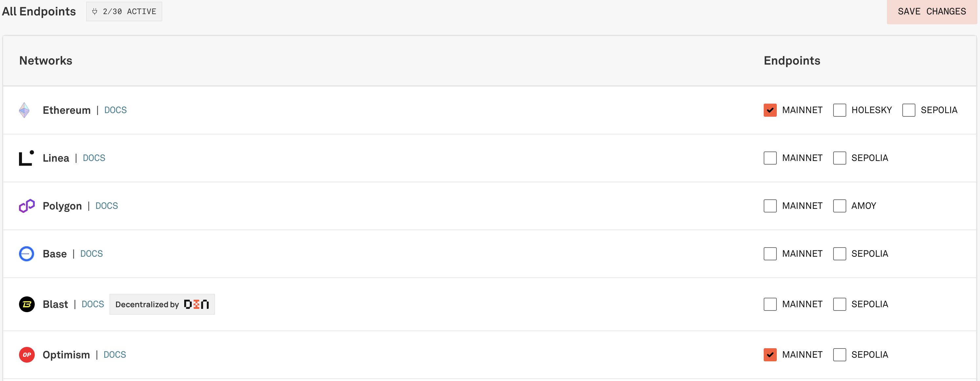The height and width of the screenshot is (381, 980).
Task: Open the Optimism DOCS link
Action: [114, 355]
